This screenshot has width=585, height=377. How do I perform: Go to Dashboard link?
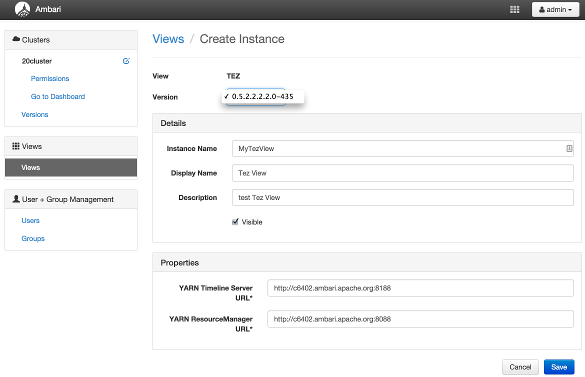click(x=58, y=96)
